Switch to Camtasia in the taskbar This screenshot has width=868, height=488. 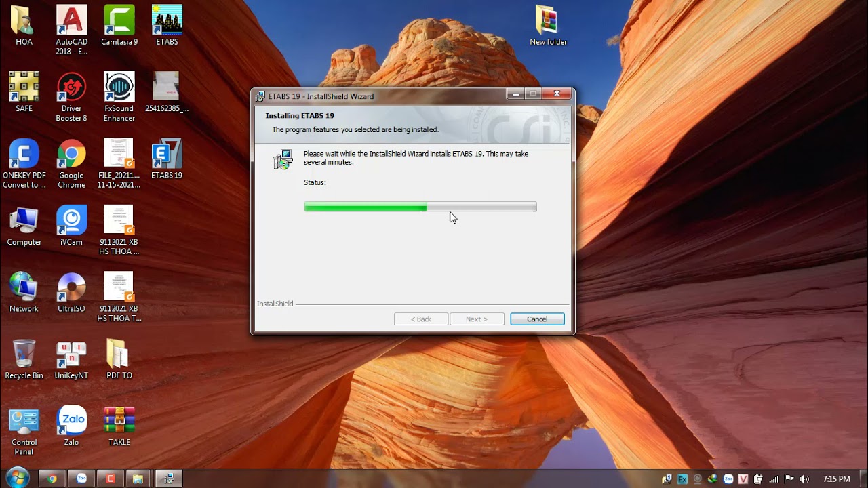pyautogui.click(x=111, y=479)
